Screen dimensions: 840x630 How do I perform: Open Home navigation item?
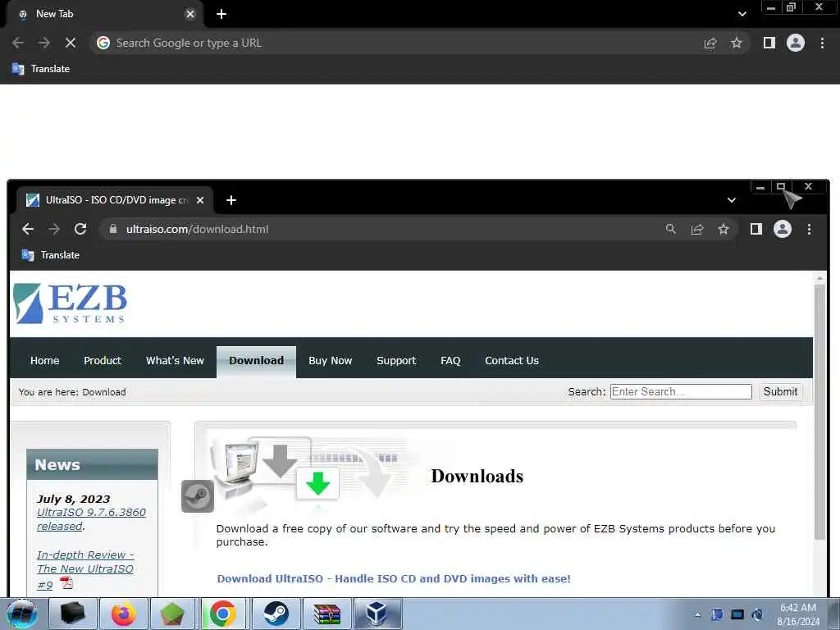pyautogui.click(x=45, y=361)
